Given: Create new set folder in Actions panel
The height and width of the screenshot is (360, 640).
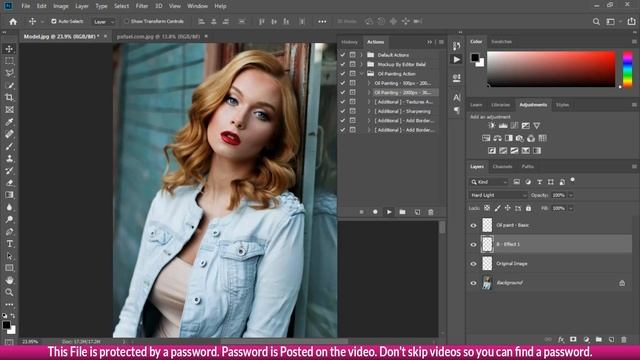Looking at the screenshot, I should tap(402, 212).
